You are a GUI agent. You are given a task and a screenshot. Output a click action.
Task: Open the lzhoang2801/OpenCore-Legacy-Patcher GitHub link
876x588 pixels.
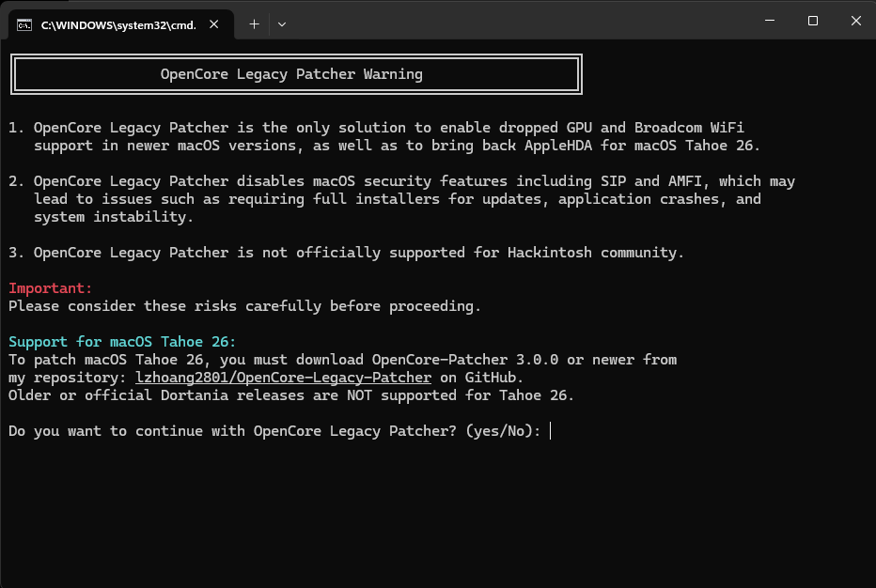pyautogui.click(x=283, y=378)
